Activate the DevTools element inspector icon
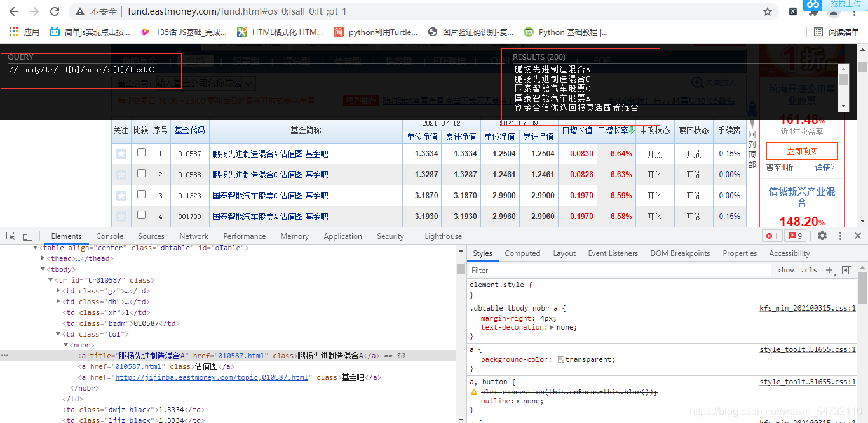The height and width of the screenshot is (423, 868). click(11, 236)
